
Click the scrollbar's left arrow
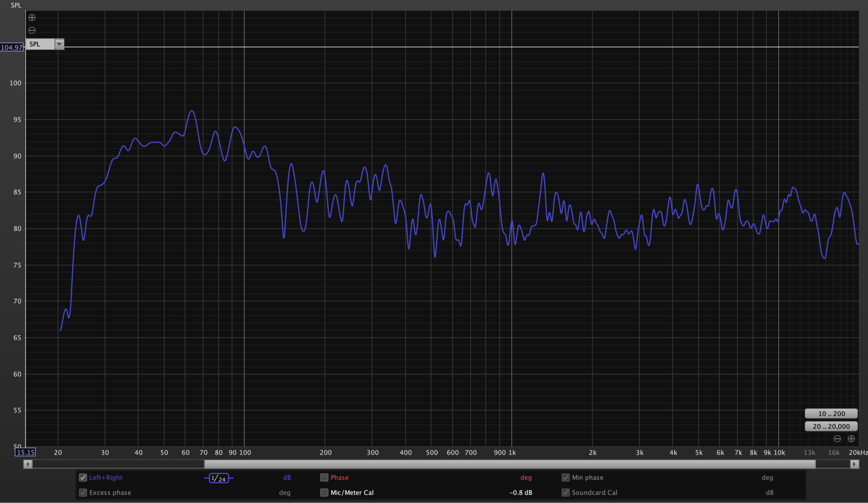(x=28, y=464)
